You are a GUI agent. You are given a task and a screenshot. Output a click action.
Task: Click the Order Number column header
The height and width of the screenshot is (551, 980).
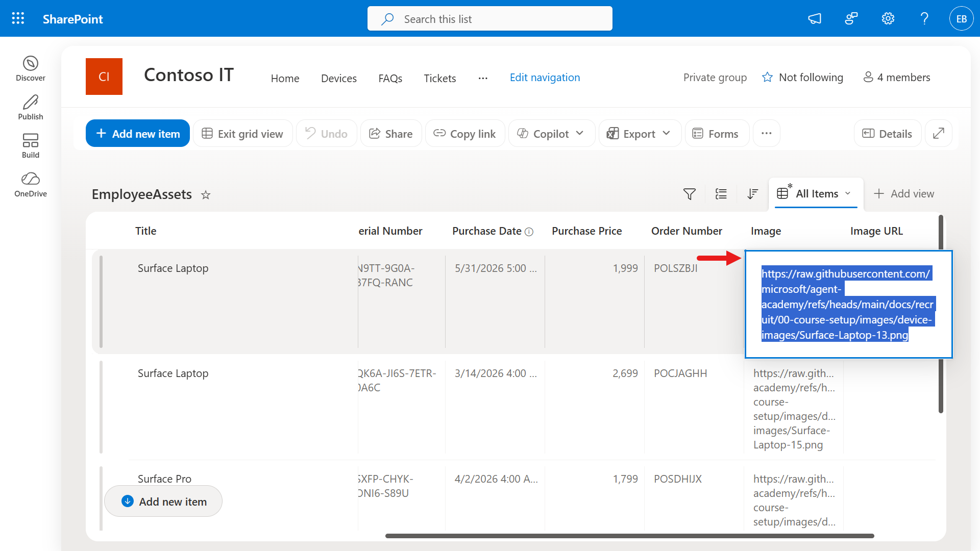click(x=687, y=231)
